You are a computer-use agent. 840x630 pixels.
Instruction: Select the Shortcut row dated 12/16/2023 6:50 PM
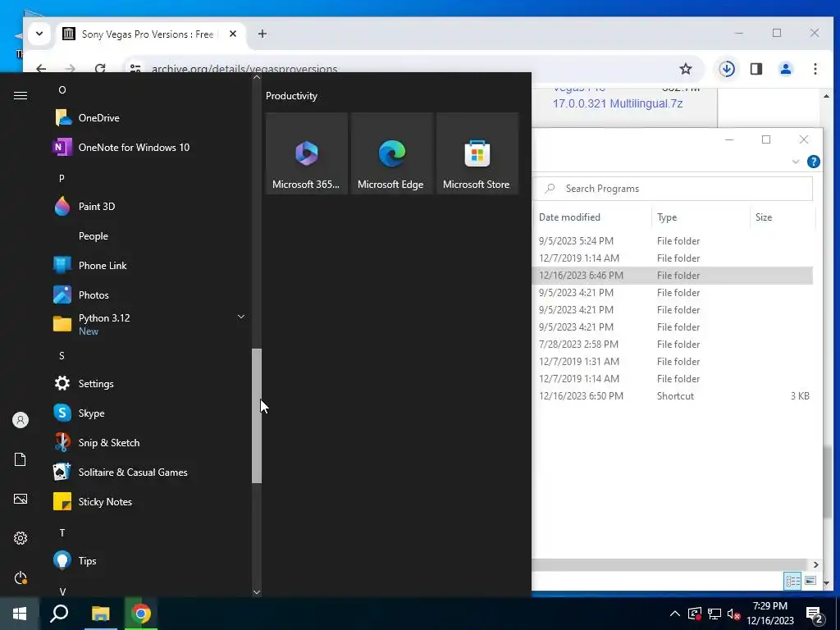tap(673, 396)
